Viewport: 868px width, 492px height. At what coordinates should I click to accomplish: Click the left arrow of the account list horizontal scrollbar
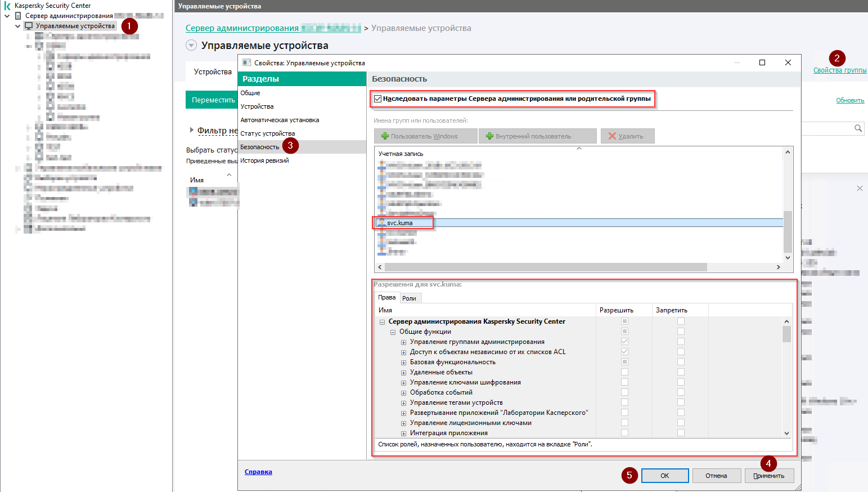tap(380, 267)
